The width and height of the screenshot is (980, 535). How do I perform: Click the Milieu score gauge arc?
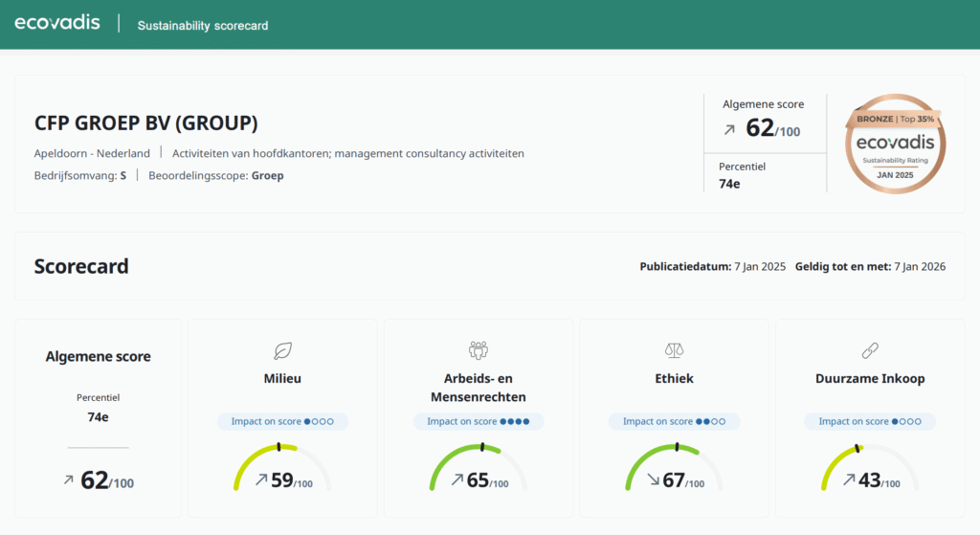[x=282, y=467]
